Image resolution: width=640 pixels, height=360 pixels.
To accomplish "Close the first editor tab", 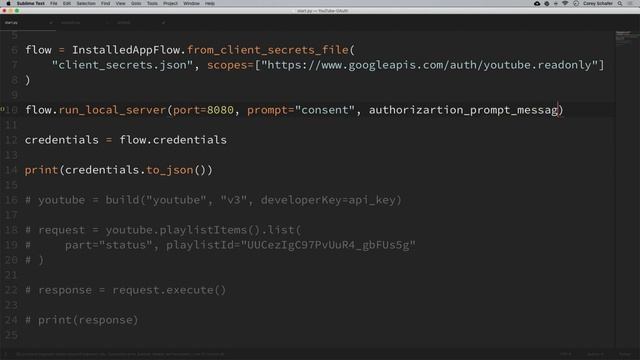I will (x=51, y=23).
